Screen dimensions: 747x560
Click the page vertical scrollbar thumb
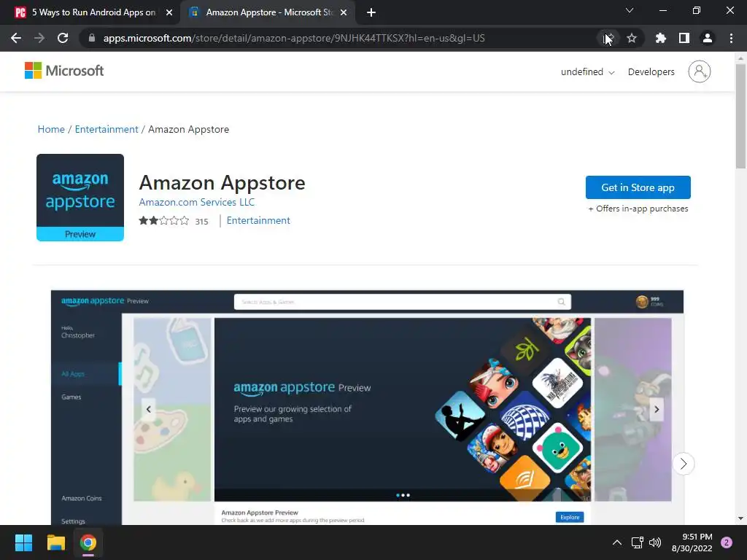tap(740, 116)
